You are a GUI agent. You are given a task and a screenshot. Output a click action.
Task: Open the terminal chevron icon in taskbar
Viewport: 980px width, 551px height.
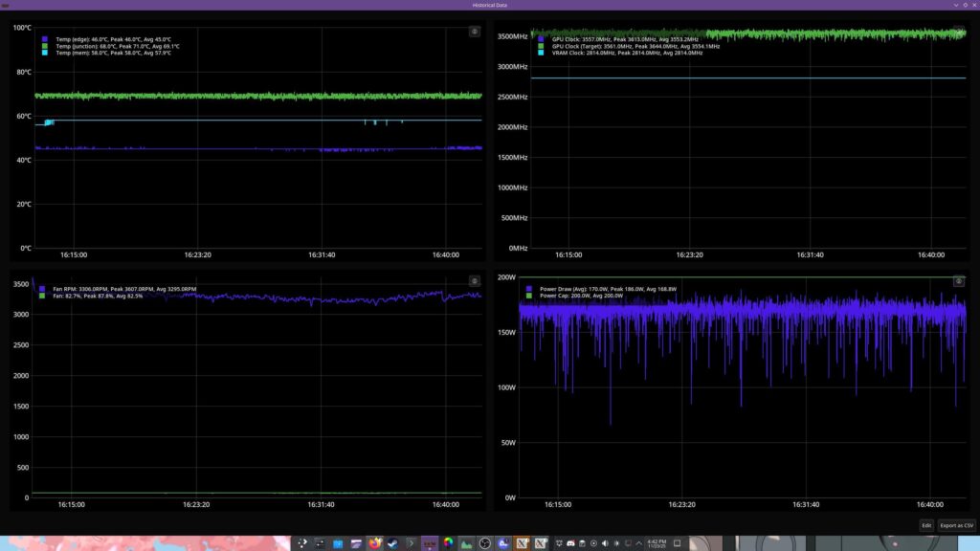[x=412, y=543]
